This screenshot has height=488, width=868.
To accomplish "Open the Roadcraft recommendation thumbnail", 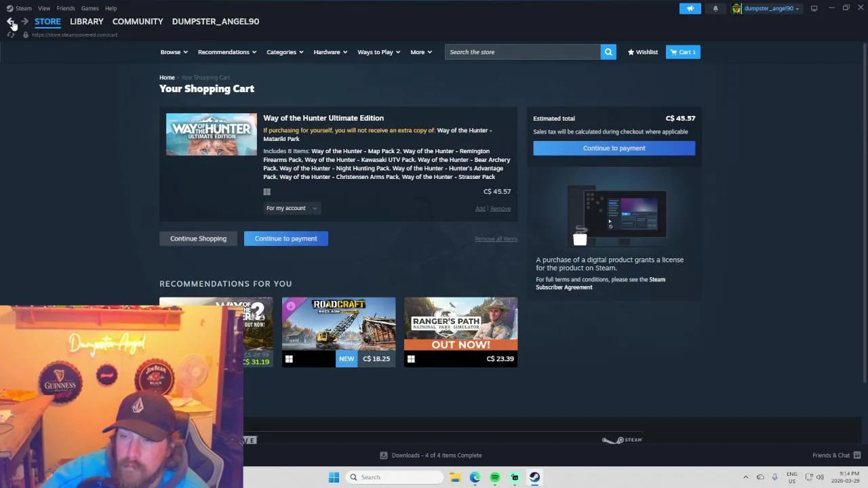I will tap(339, 324).
